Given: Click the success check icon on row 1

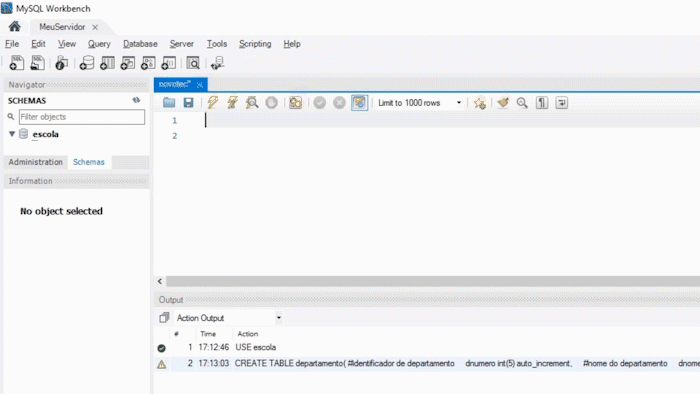Looking at the screenshot, I should tap(162, 348).
